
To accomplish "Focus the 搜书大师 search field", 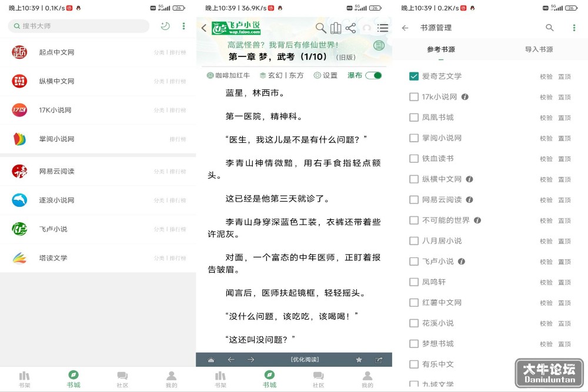I will [x=79, y=26].
